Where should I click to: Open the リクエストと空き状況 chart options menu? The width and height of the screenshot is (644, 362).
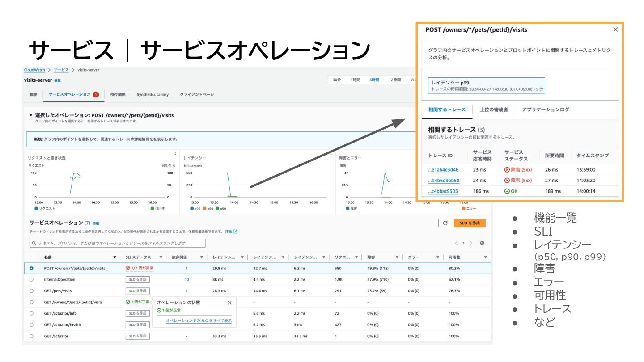click(175, 155)
